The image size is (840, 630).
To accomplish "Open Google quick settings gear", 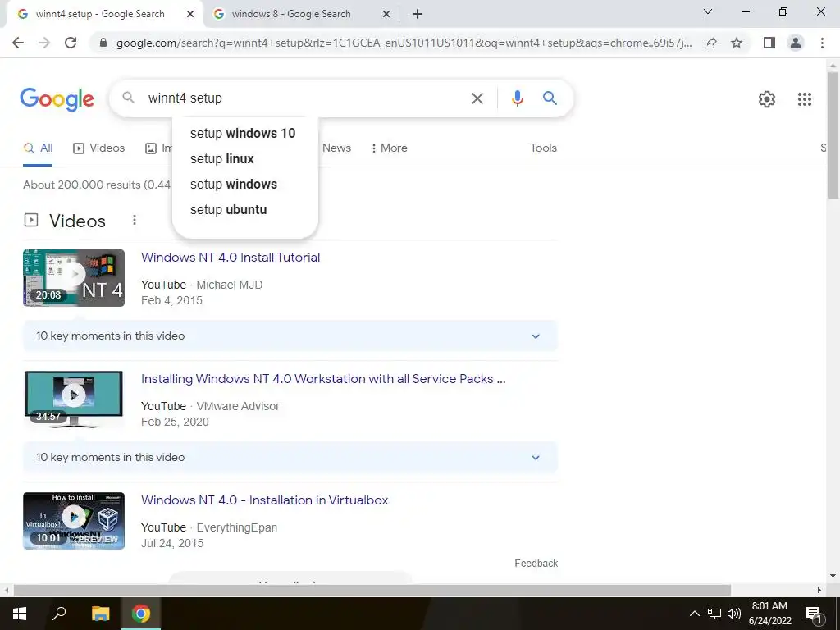I will coord(767,99).
